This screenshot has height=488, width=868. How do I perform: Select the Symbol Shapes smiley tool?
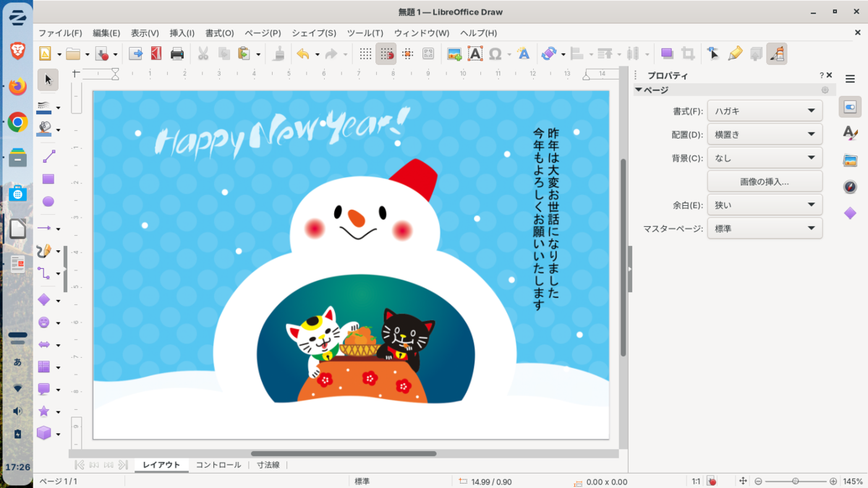point(44,322)
